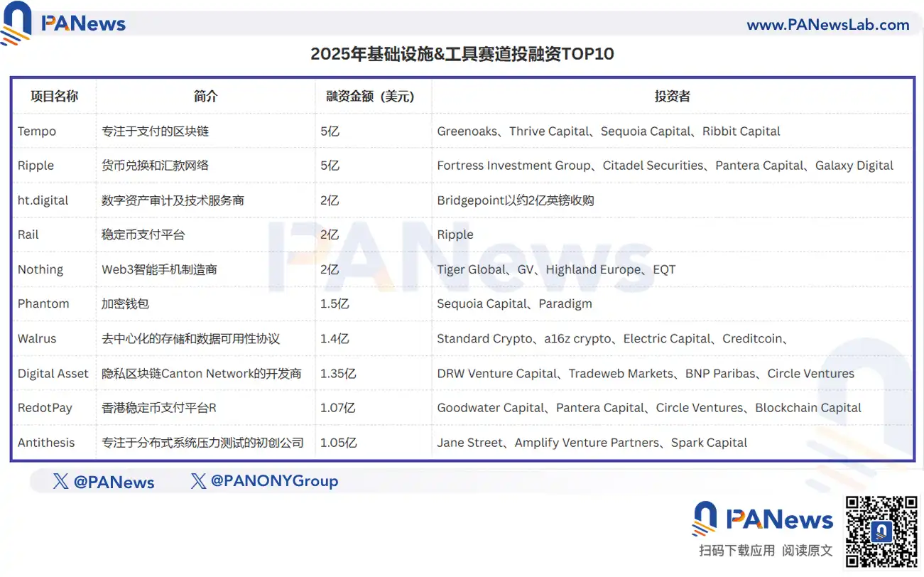Open the @PANONYGroup handle link

274,481
